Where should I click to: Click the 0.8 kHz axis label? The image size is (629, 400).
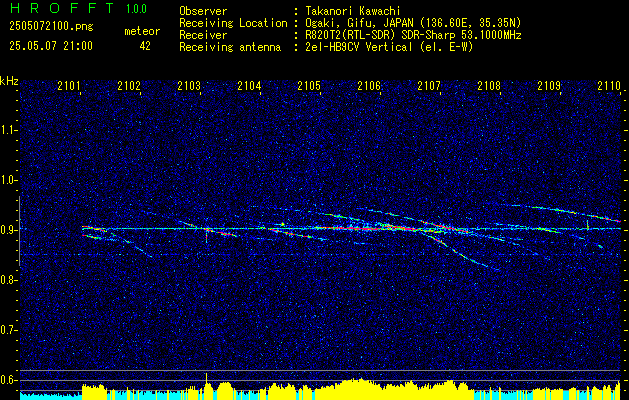point(8,280)
